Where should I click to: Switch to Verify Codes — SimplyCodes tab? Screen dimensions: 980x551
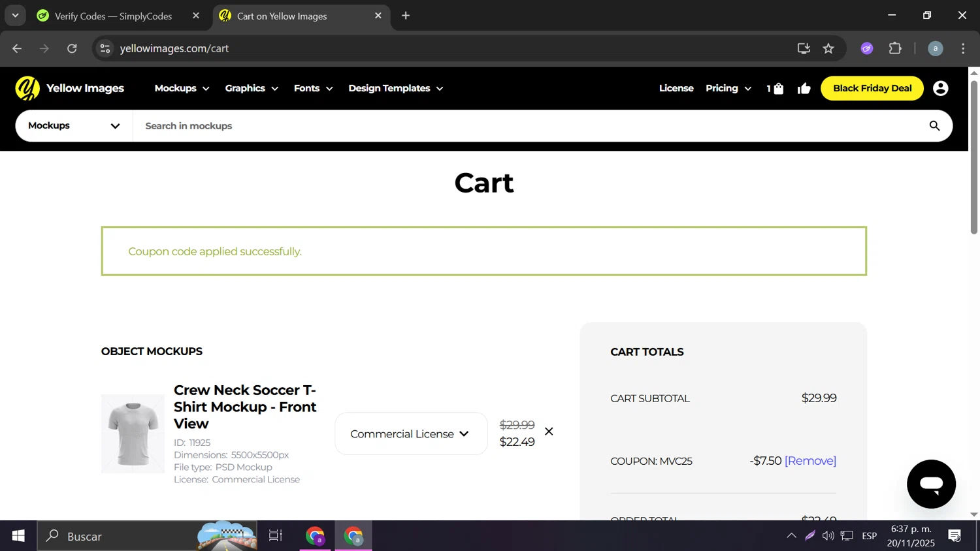point(113,16)
